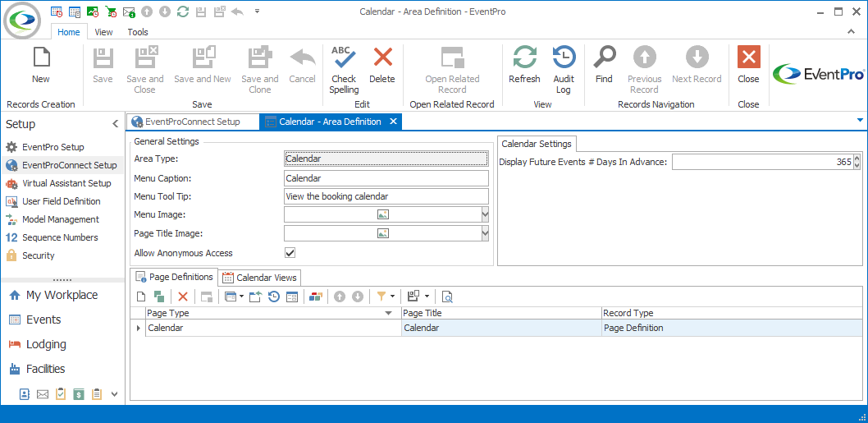Open the Find tool in Records Navigation
Screen dimensions: 868x423
pyautogui.click(x=604, y=66)
